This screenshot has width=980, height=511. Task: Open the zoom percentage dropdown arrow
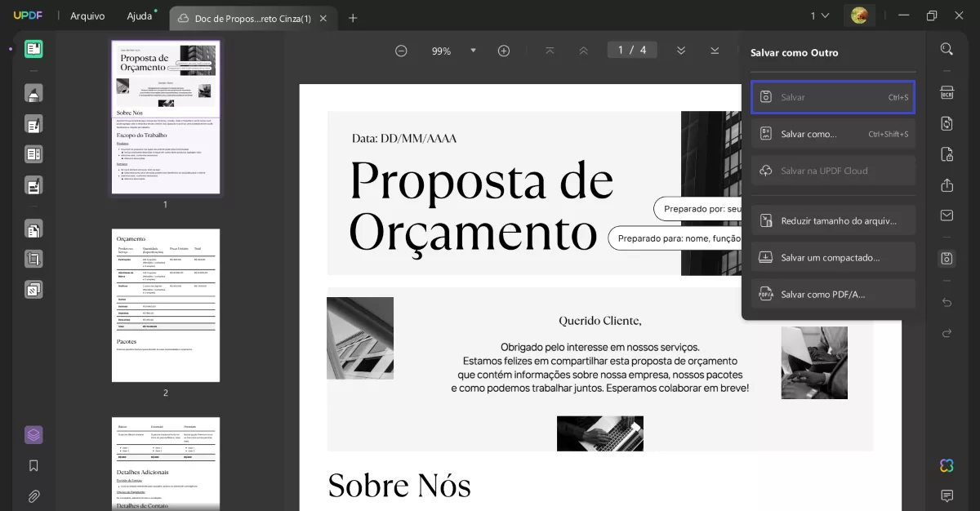coord(473,51)
